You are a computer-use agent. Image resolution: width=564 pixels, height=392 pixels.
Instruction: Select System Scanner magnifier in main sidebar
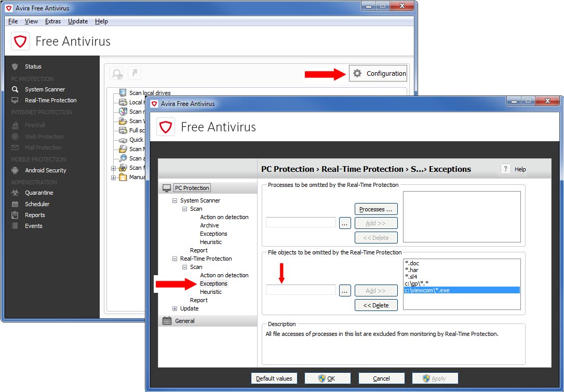[15, 89]
